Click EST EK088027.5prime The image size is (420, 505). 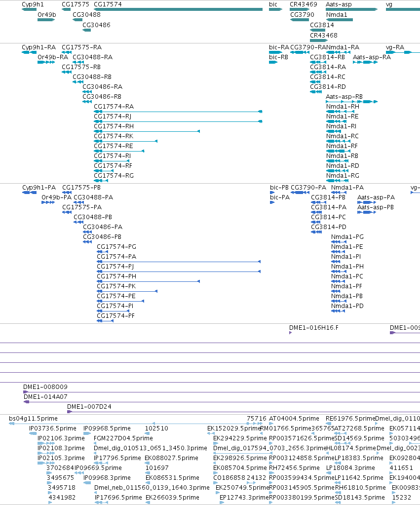coord(171,458)
